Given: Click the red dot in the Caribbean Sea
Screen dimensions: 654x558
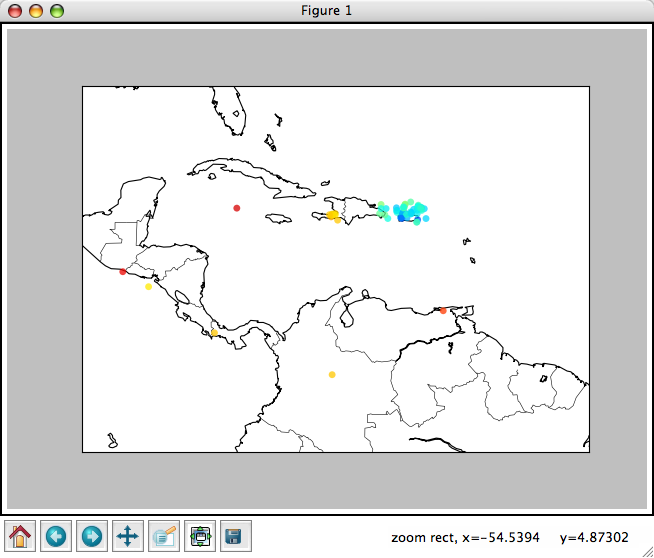Looking at the screenshot, I should [x=237, y=208].
